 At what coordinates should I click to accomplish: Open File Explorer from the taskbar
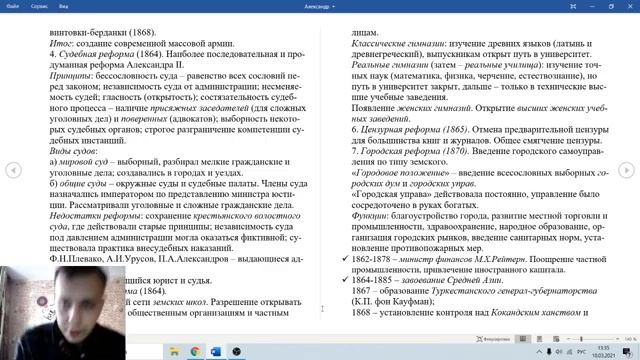click(x=174, y=351)
